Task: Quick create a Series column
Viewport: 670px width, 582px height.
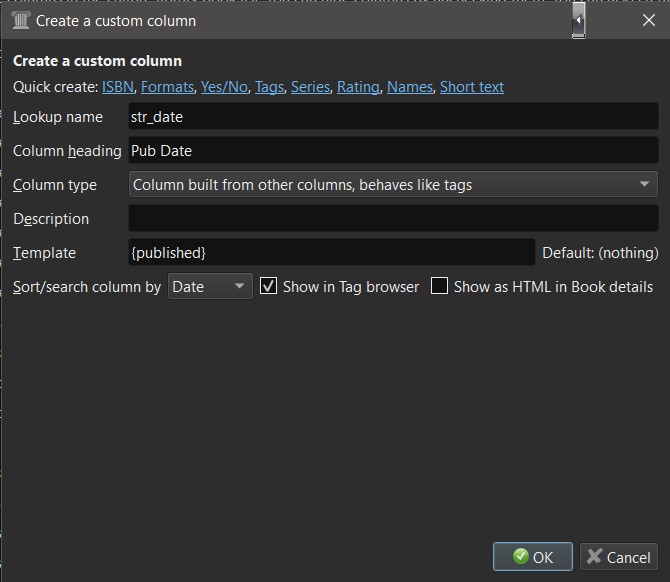Action: 310,87
